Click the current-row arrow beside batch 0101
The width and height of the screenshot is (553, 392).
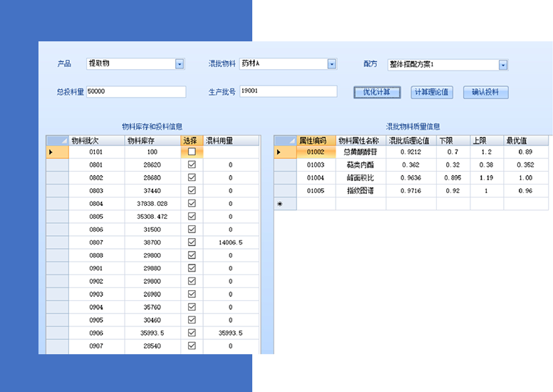click(50, 152)
